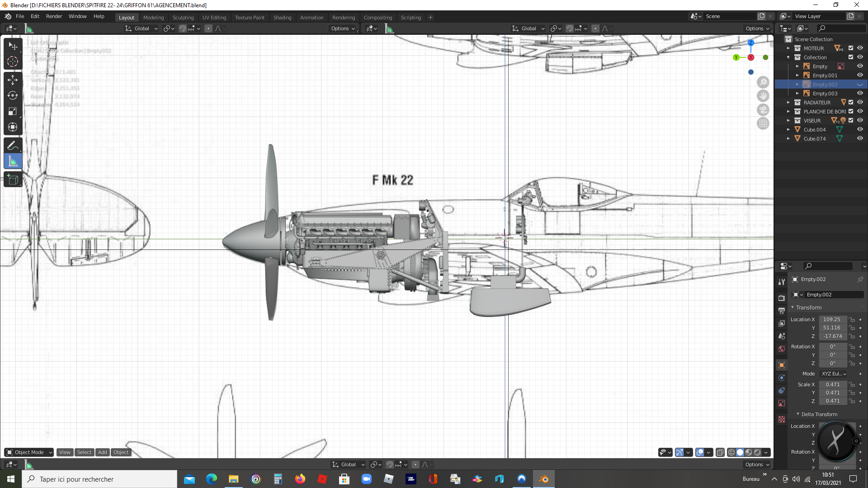Toggle camera view gizmo
868x488 pixels.
coord(763,110)
